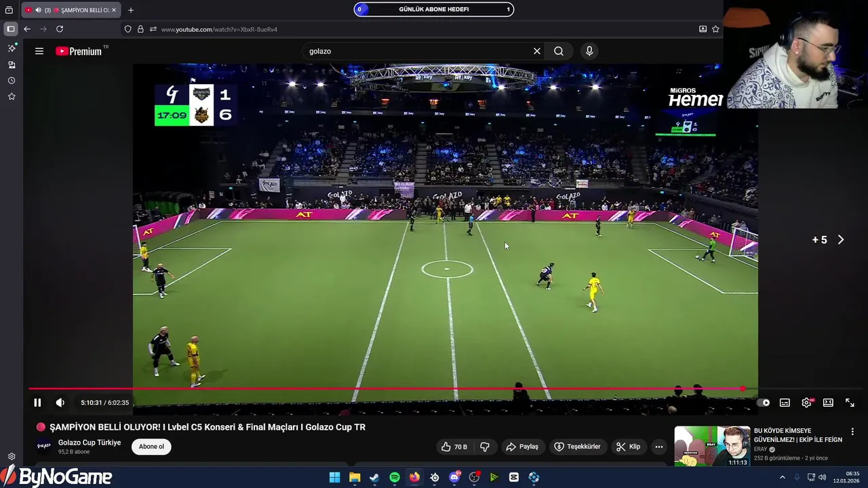This screenshot has height=488, width=868.
Task: Clear the search text with X
Action: coord(537,51)
